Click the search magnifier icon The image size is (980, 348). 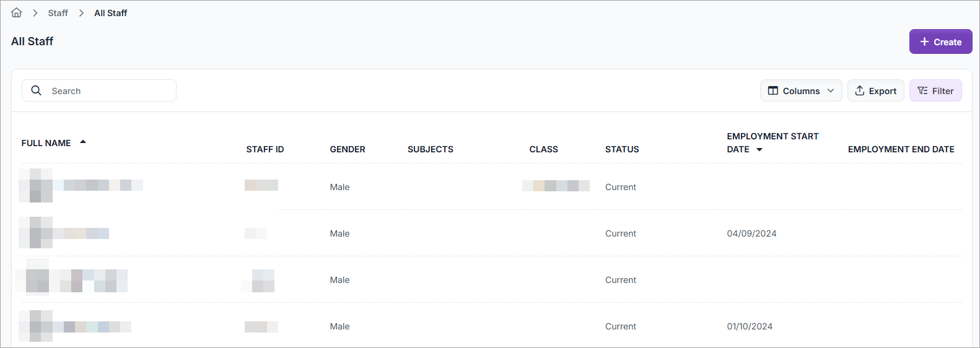click(x=37, y=90)
